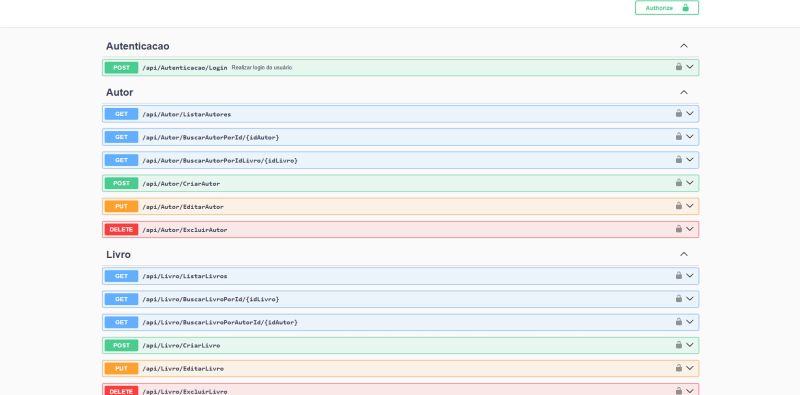Open the Autor section heading

119,92
